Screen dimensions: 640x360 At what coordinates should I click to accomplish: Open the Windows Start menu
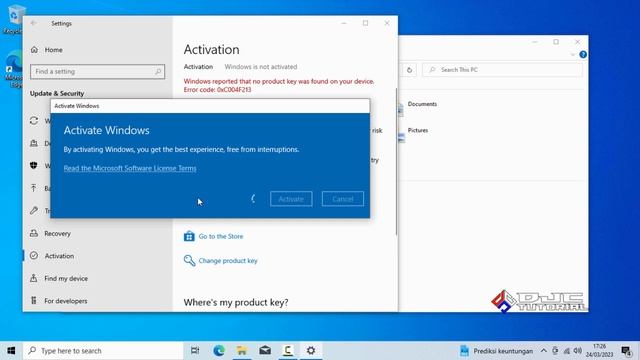click(11, 351)
